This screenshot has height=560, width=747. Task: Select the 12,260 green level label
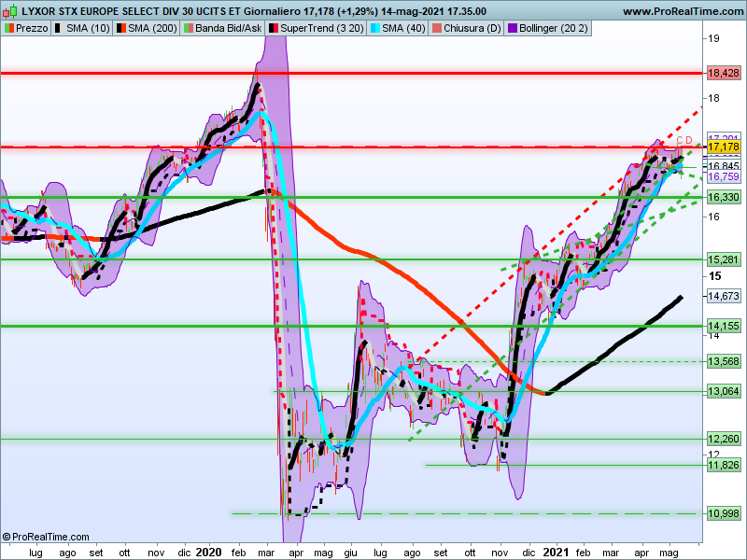pyautogui.click(x=724, y=439)
